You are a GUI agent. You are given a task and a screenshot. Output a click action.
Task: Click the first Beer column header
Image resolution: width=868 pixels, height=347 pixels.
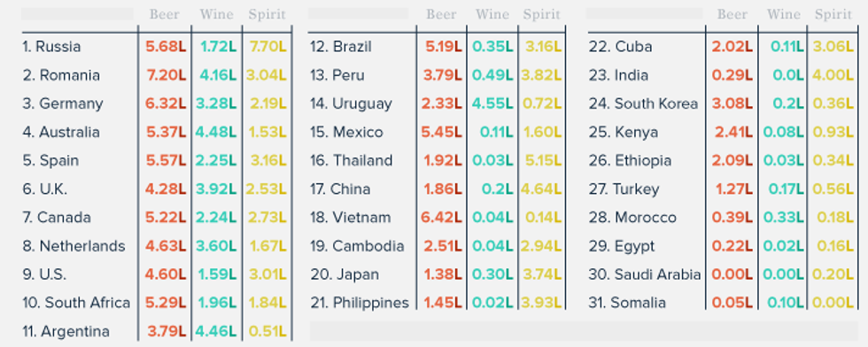(164, 14)
